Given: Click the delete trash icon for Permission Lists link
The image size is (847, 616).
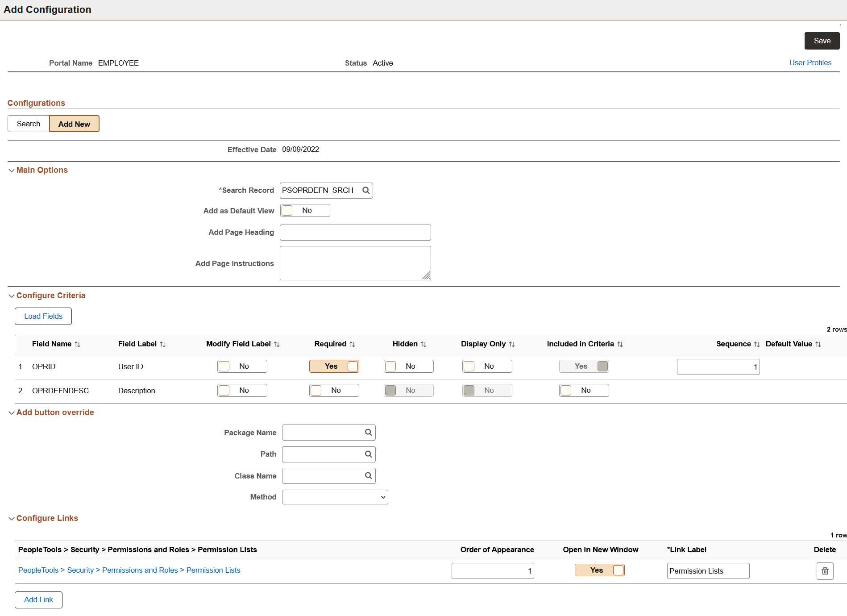Looking at the screenshot, I should click(825, 570).
